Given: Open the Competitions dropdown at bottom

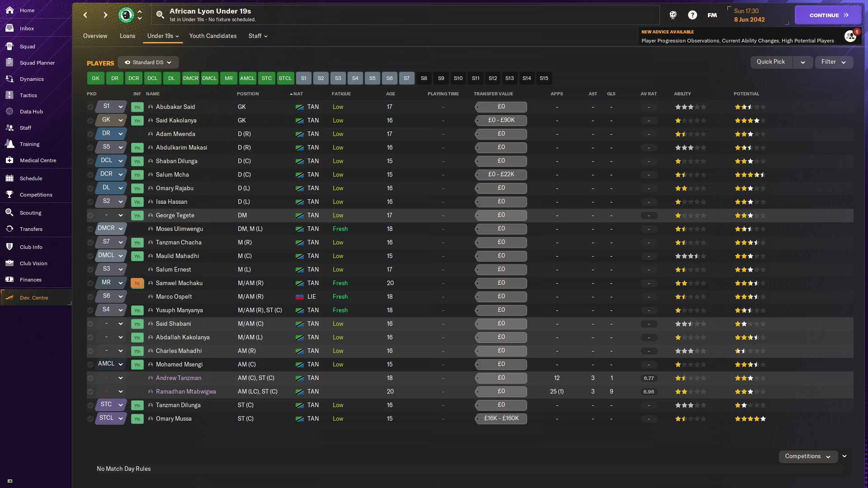Looking at the screenshot, I should point(807,456).
